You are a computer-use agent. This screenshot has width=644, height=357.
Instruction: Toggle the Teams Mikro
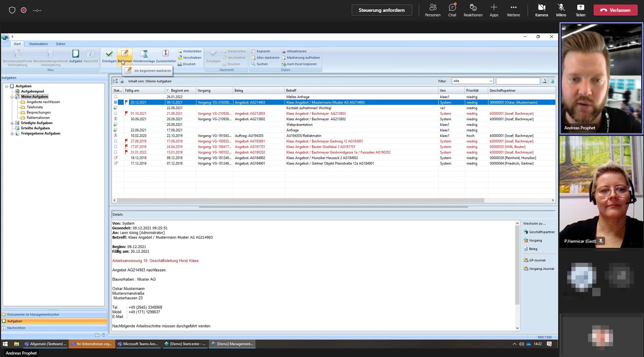pos(561,10)
